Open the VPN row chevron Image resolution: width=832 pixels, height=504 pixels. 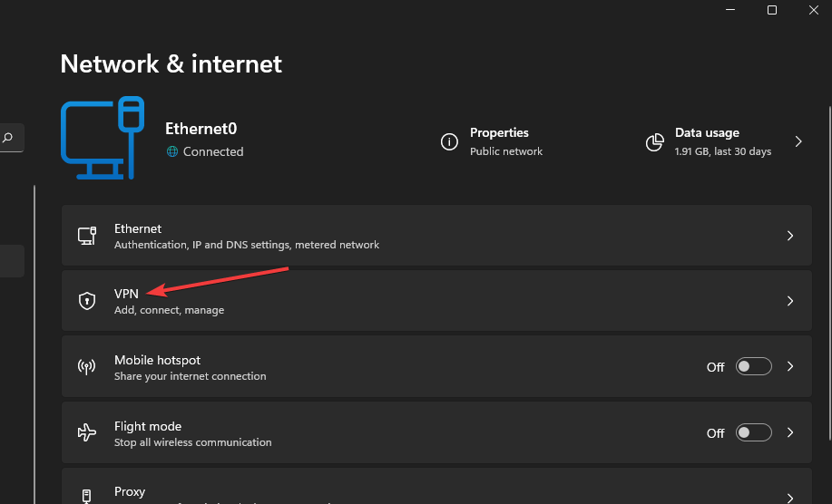pos(790,301)
